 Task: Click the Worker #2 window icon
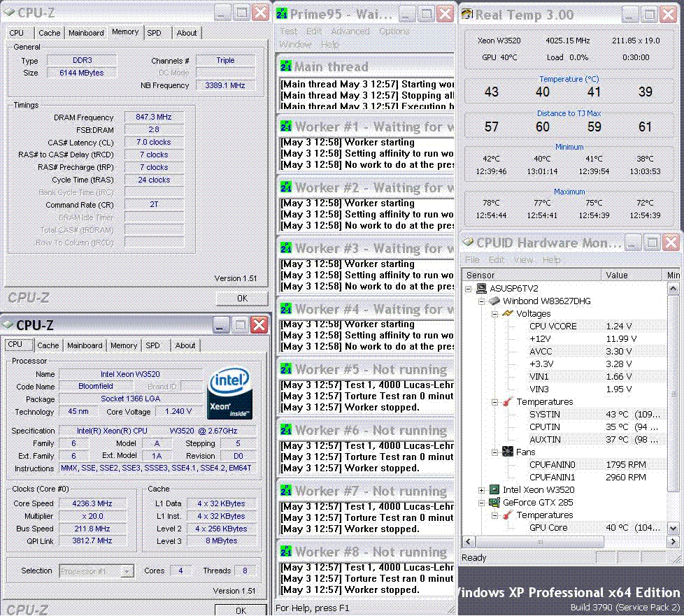click(286, 187)
